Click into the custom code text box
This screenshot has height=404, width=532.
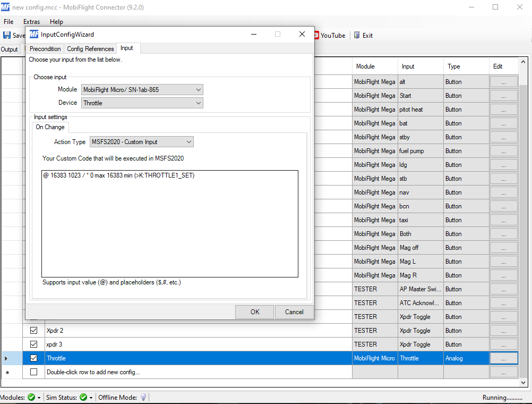coord(170,224)
